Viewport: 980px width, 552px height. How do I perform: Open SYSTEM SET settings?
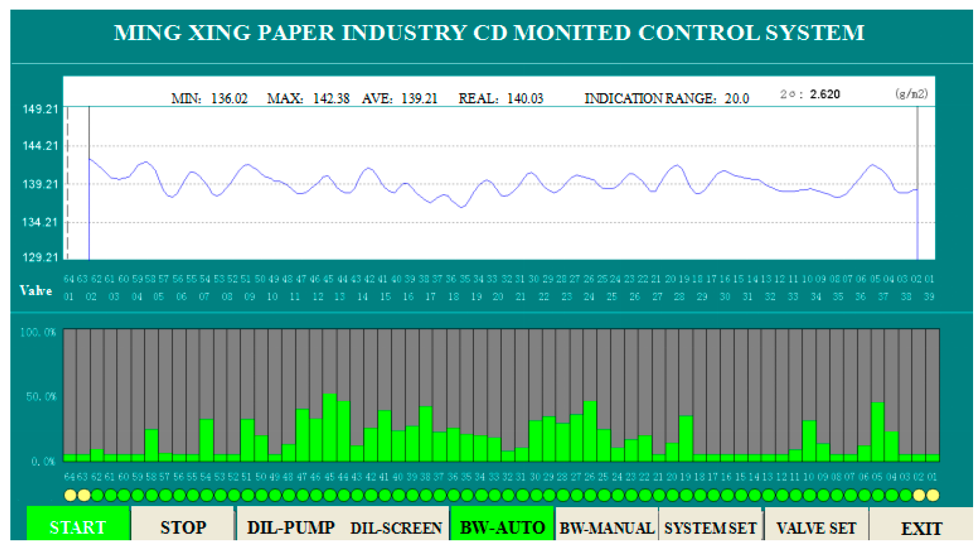coord(710,528)
